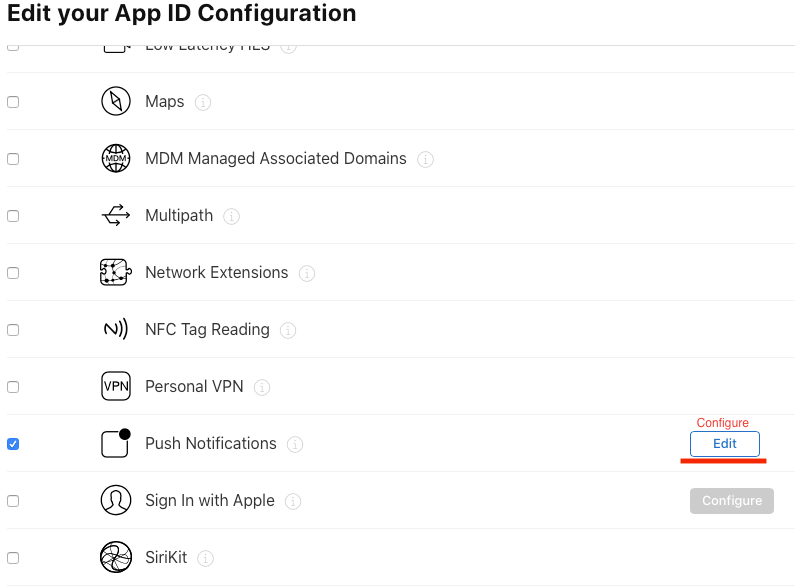Click the Maps compass icon
The image size is (795, 587).
pos(116,101)
